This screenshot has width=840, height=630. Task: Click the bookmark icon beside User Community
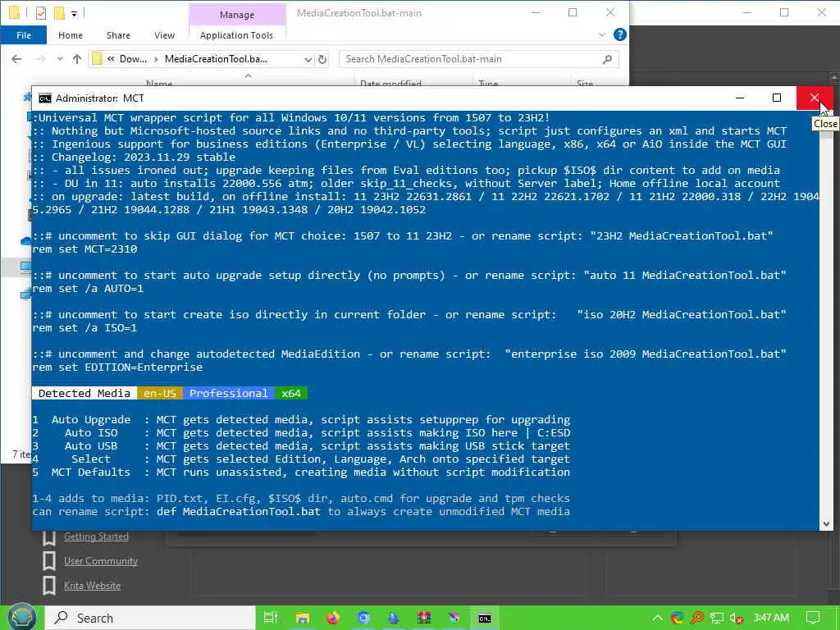pyautogui.click(x=48, y=561)
